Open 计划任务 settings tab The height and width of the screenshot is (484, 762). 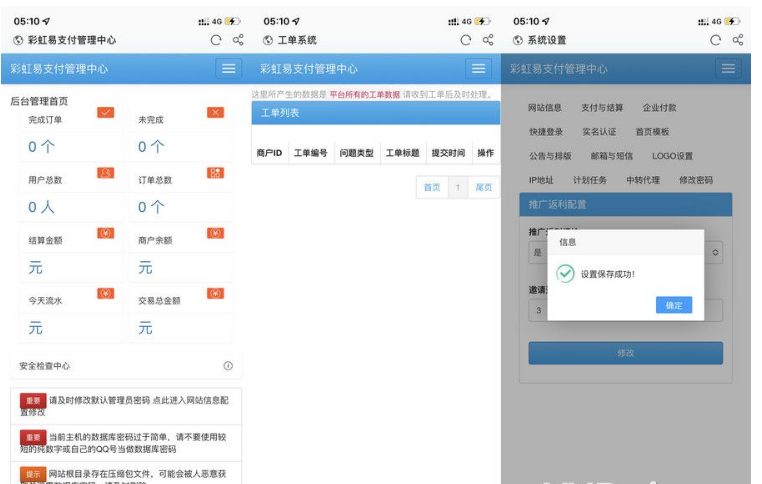(589, 180)
